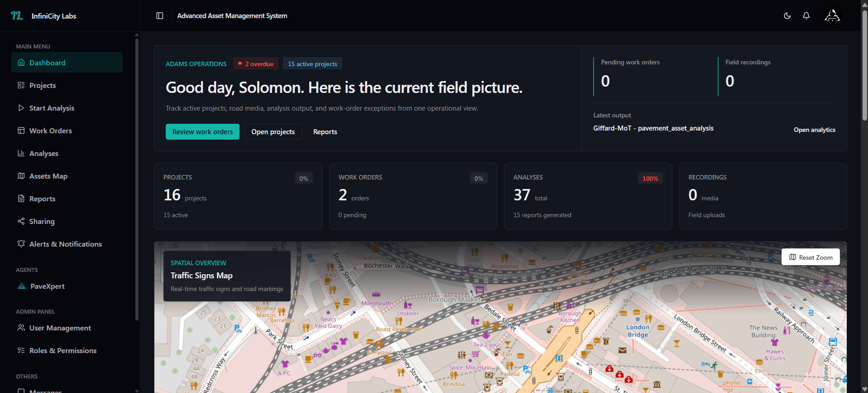Open the Recordings stat card
The width and height of the screenshot is (868, 393).
point(763,196)
